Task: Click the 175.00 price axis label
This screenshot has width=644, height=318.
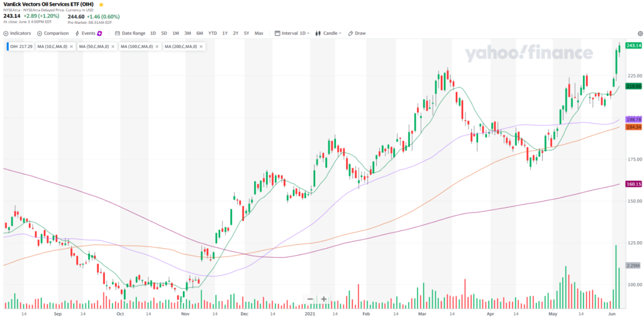Action: coord(634,159)
